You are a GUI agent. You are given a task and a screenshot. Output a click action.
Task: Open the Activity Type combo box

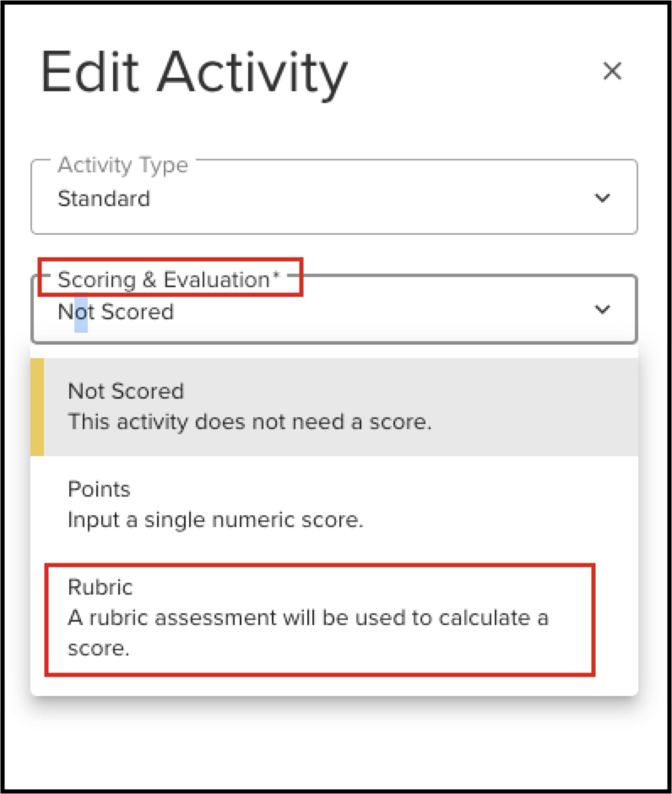333,198
